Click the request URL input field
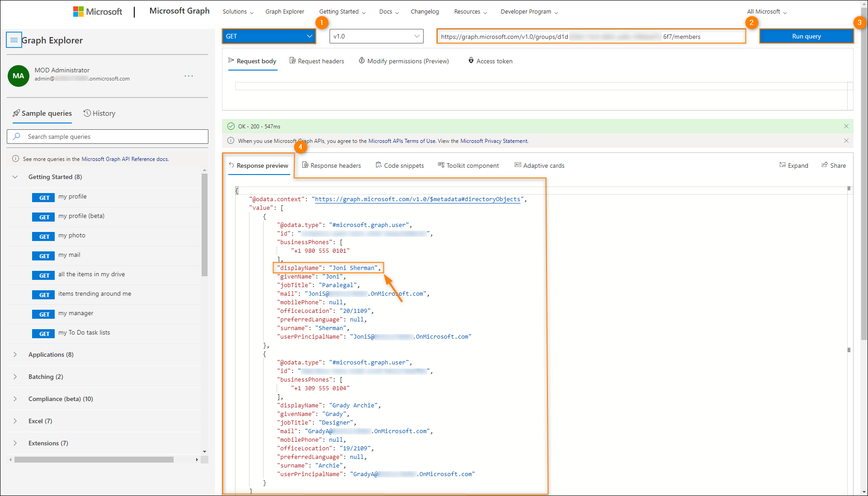Viewport: 868px width, 496px height. (x=591, y=37)
